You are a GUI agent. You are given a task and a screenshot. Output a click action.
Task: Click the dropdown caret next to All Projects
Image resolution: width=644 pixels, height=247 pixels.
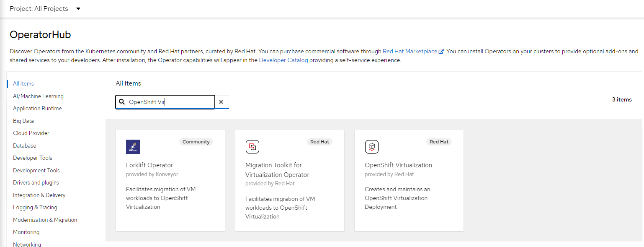tap(78, 9)
